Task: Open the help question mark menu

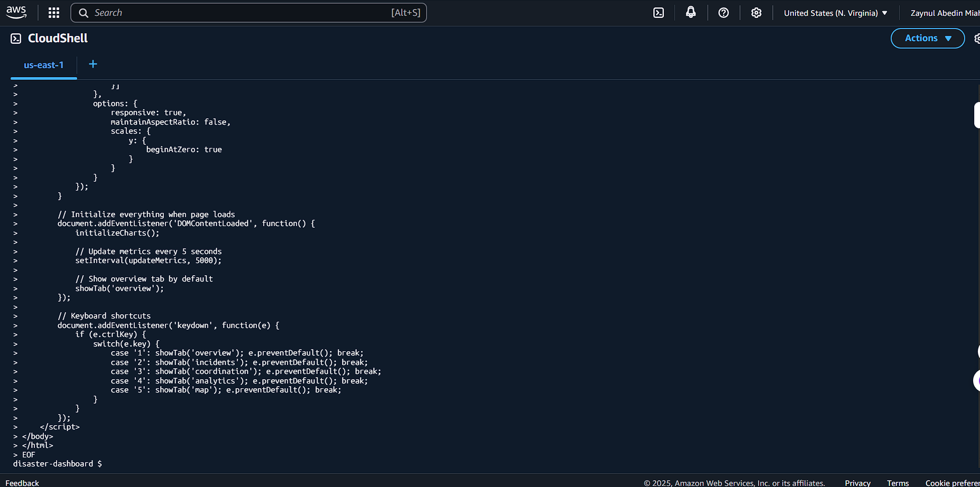Action: point(724,13)
